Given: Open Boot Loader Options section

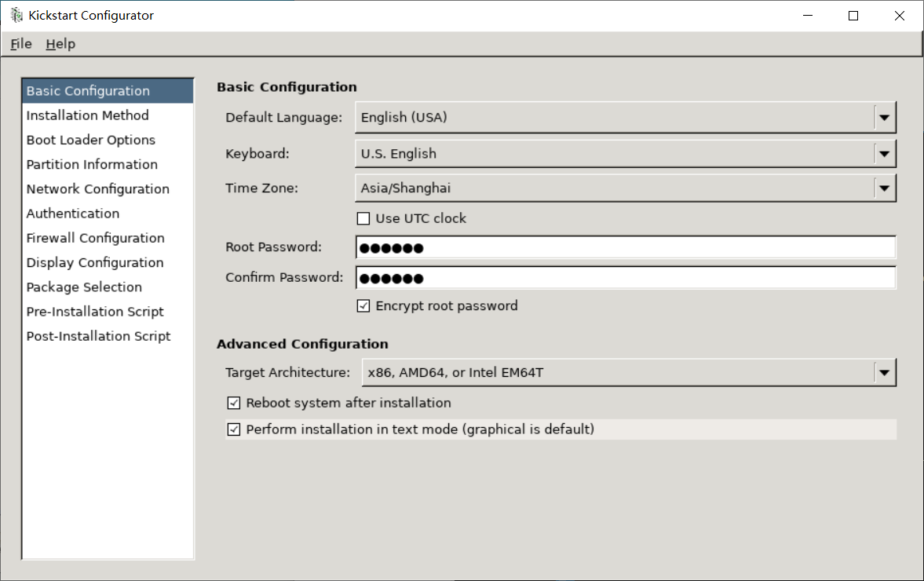Looking at the screenshot, I should [108, 141].
